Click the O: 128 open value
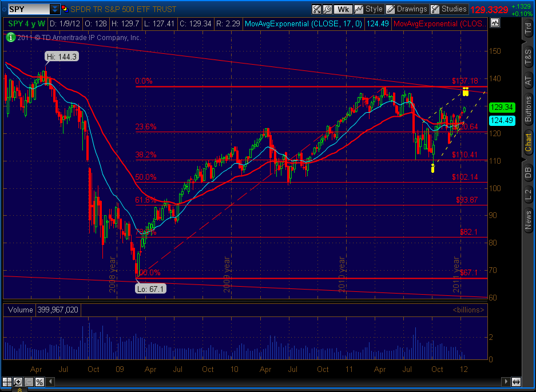The height and width of the screenshot is (392, 536). pos(96,23)
